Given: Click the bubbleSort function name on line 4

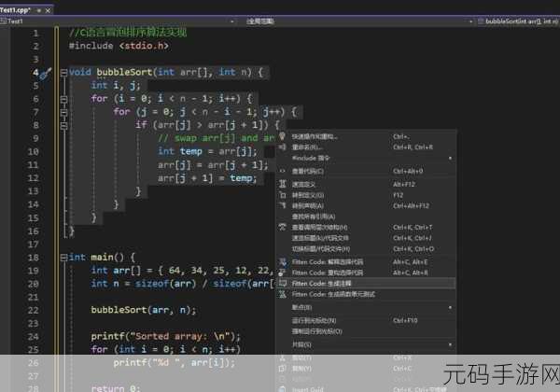Looking at the screenshot, I should [x=125, y=73].
